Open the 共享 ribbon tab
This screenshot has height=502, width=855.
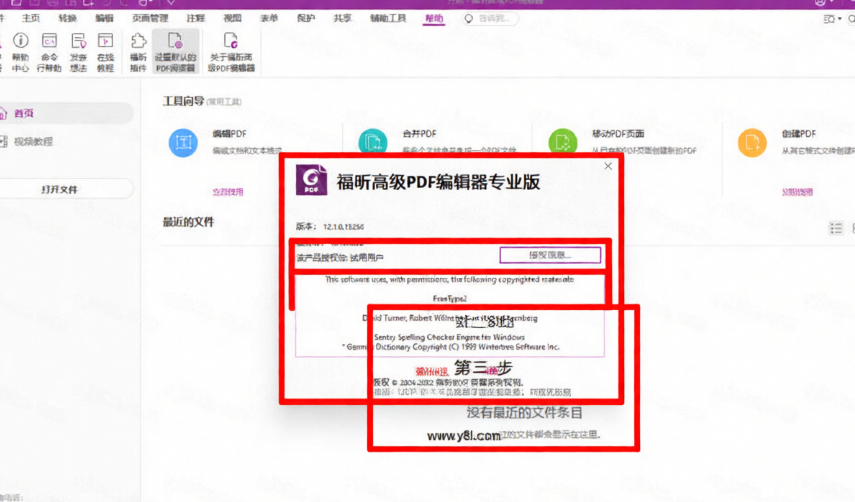point(342,18)
